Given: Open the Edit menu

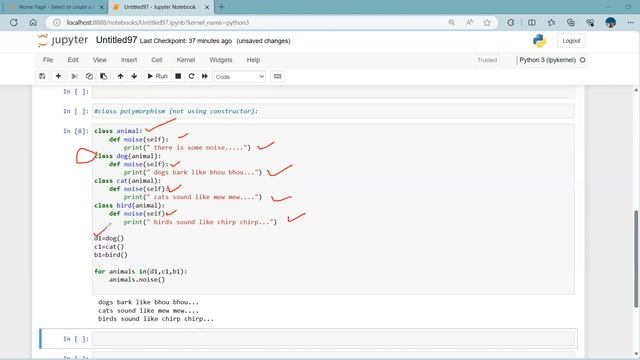Looking at the screenshot, I should tap(73, 60).
